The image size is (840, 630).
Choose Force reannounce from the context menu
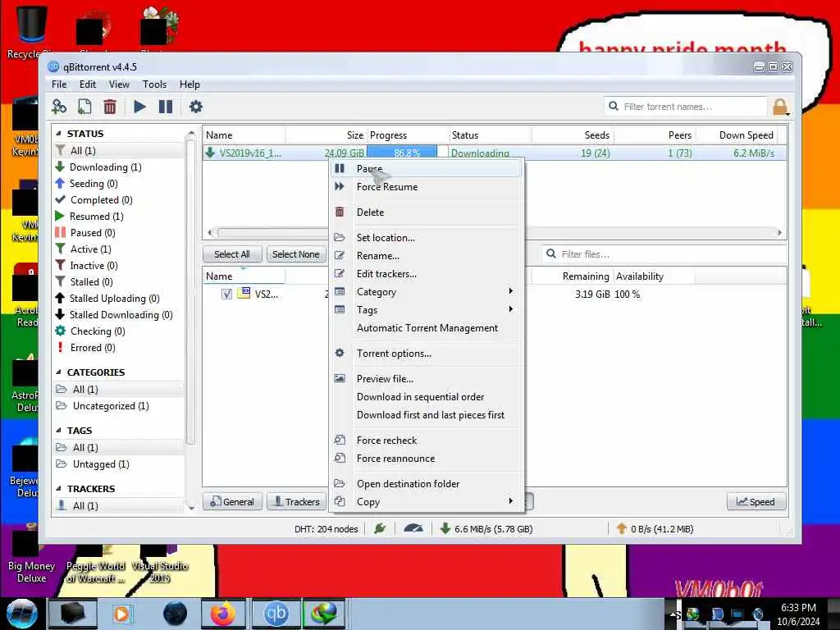point(427,459)
